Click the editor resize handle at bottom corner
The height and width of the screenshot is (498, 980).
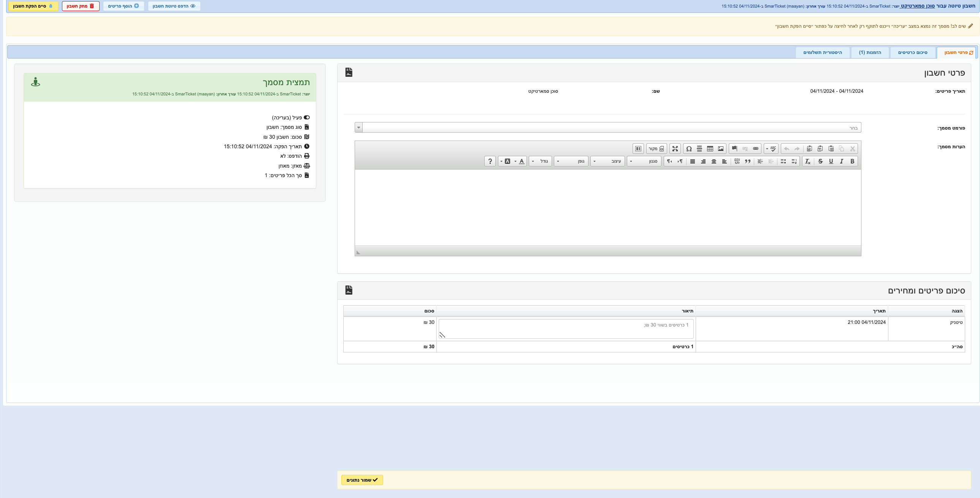358,252
